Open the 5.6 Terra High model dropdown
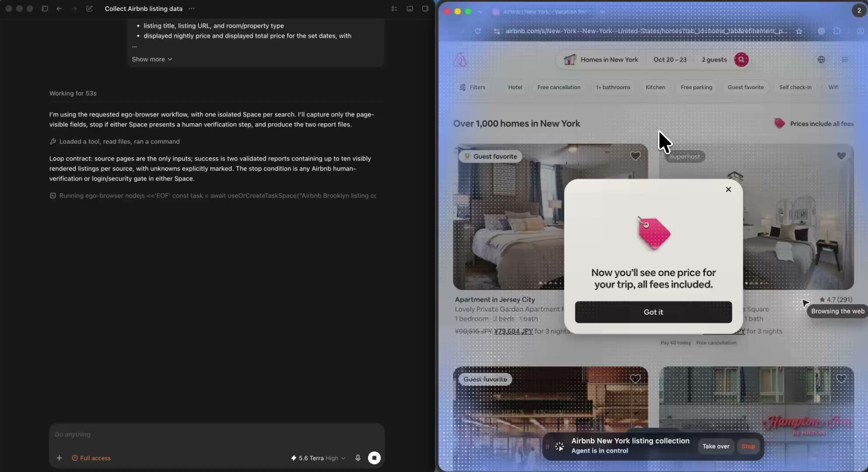 pos(318,458)
